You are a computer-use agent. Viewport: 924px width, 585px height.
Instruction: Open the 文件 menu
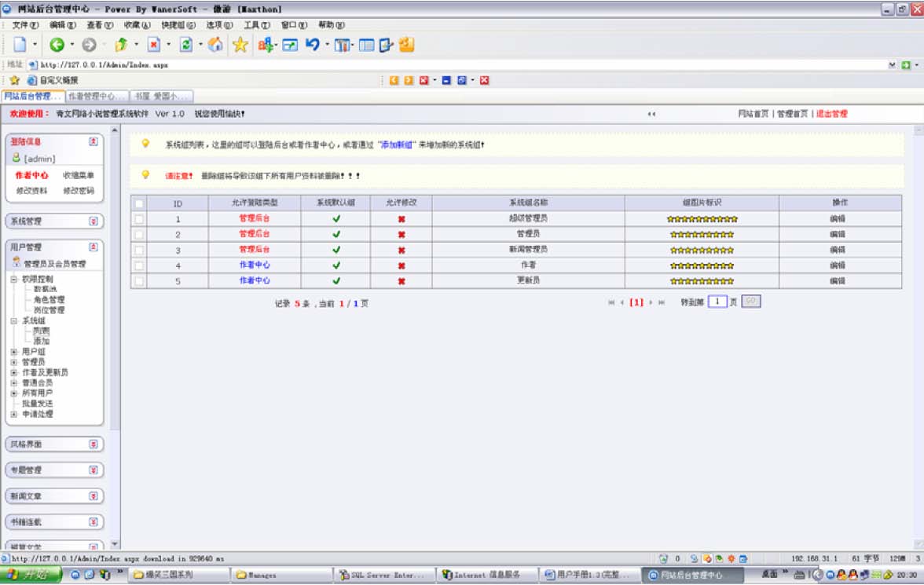[25, 25]
